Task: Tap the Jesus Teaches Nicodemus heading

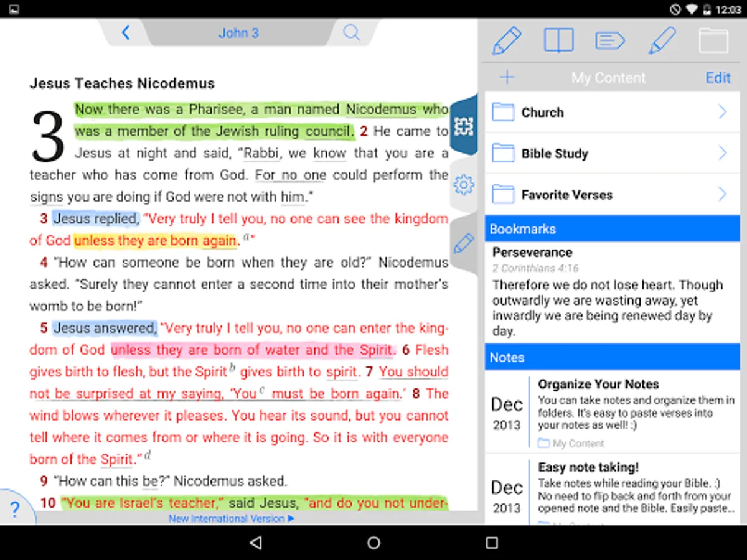Action: [122, 83]
